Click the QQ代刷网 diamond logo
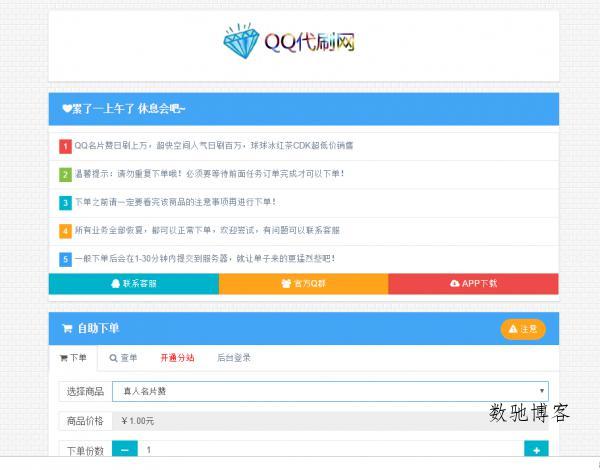This screenshot has width=600, height=470. [289, 41]
